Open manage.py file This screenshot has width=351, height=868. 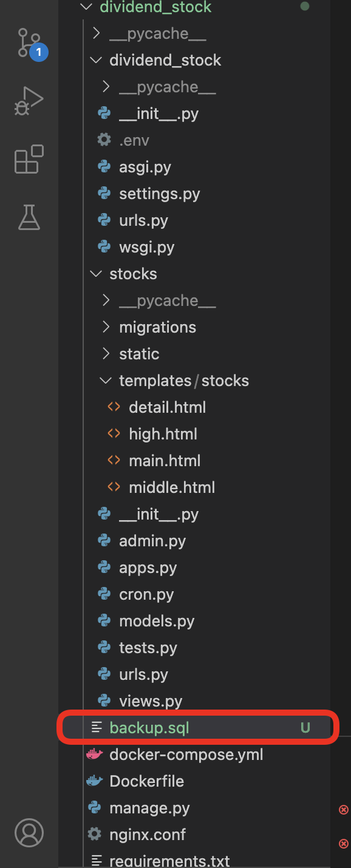click(149, 808)
